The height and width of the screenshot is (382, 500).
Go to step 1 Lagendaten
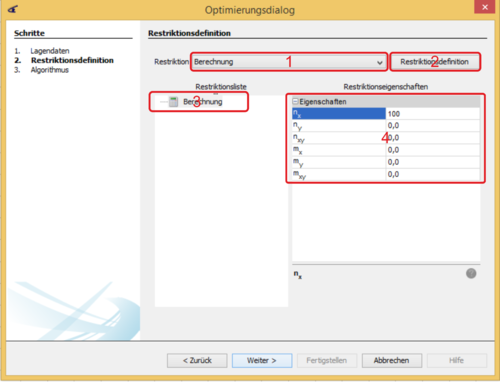pos(50,51)
